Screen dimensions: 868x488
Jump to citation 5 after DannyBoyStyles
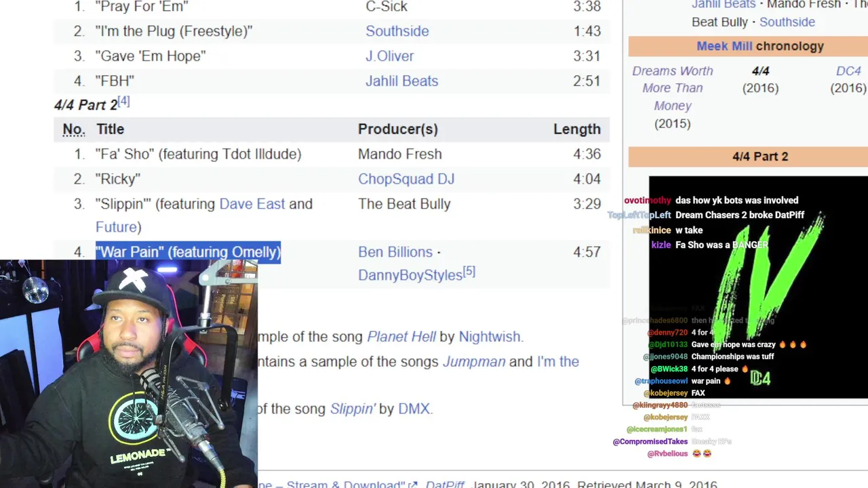click(x=469, y=271)
